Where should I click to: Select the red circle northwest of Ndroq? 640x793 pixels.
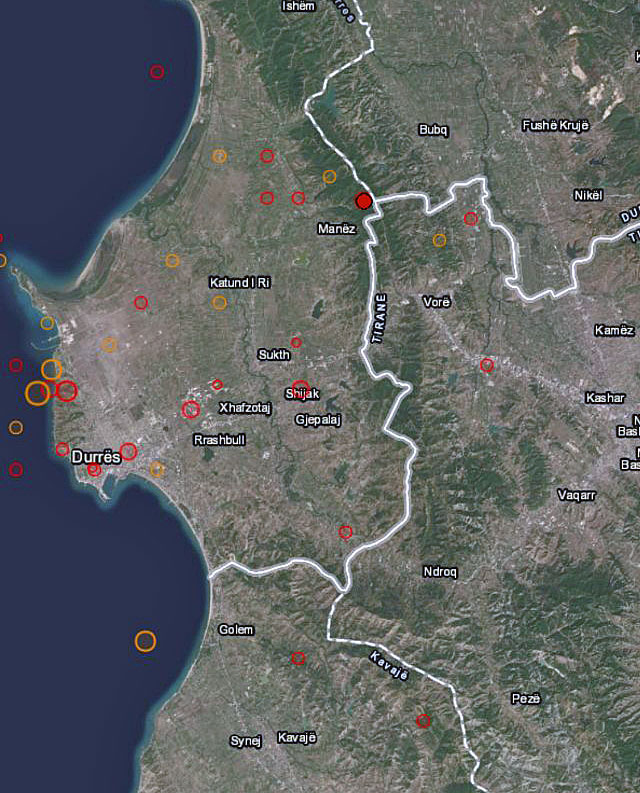coord(346,532)
